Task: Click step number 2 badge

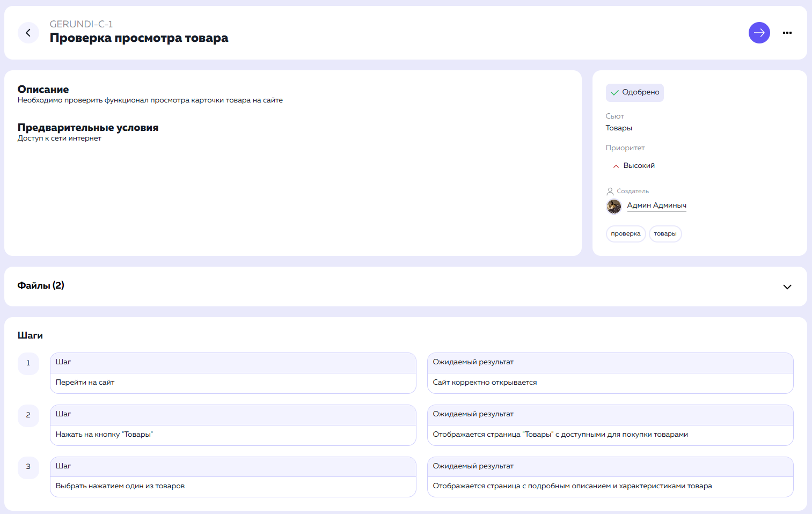Action: (x=28, y=415)
